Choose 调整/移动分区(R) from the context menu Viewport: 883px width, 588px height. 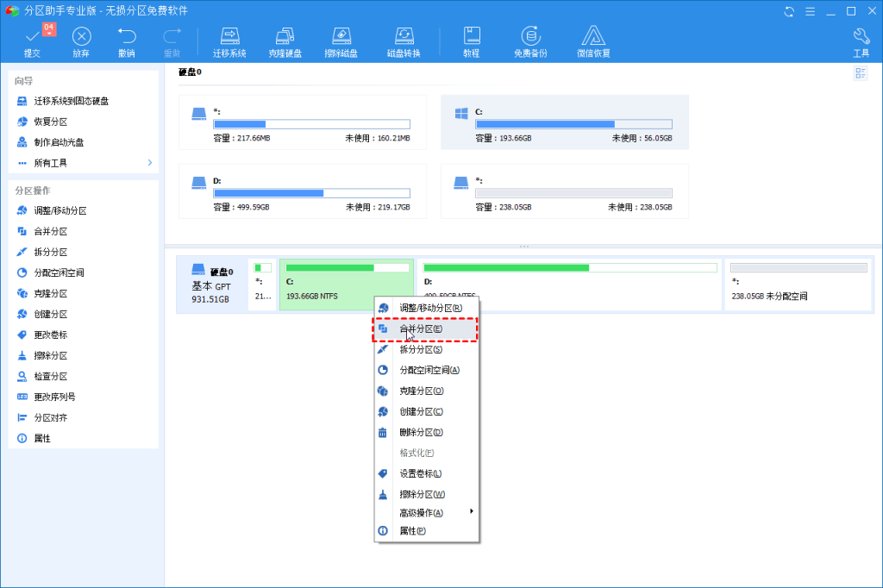(x=426, y=308)
